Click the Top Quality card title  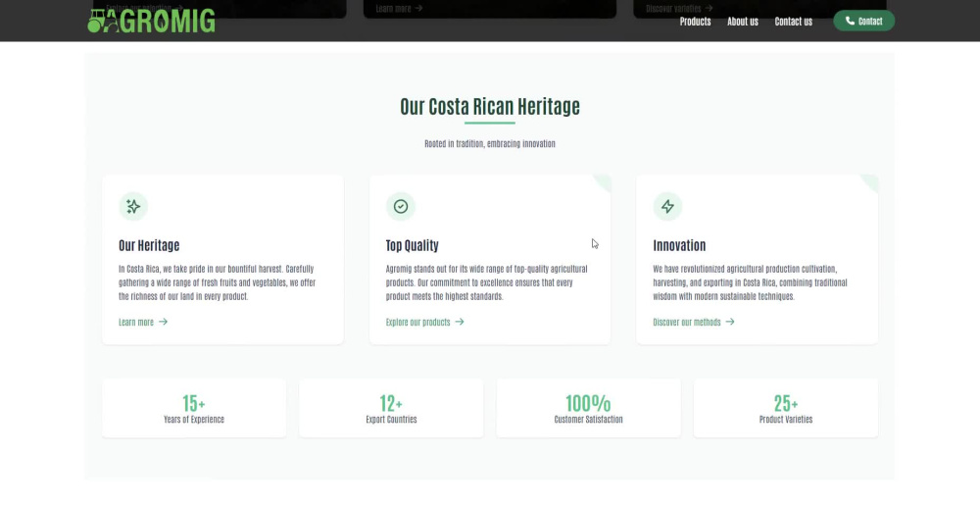point(413,245)
